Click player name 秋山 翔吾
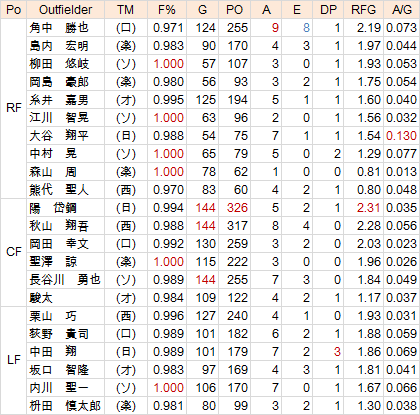420x415 pixels. pyautogui.click(x=59, y=226)
